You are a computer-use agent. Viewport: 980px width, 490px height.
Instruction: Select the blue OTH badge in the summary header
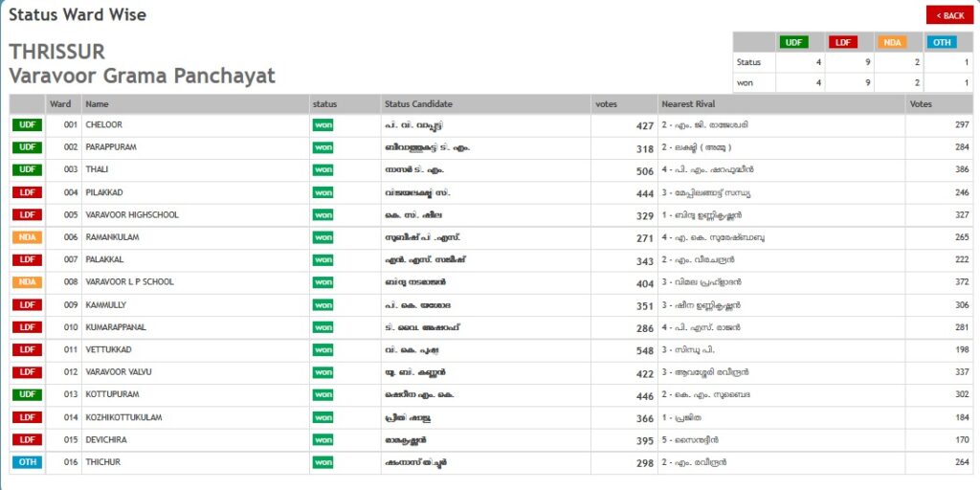pos(941,42)
